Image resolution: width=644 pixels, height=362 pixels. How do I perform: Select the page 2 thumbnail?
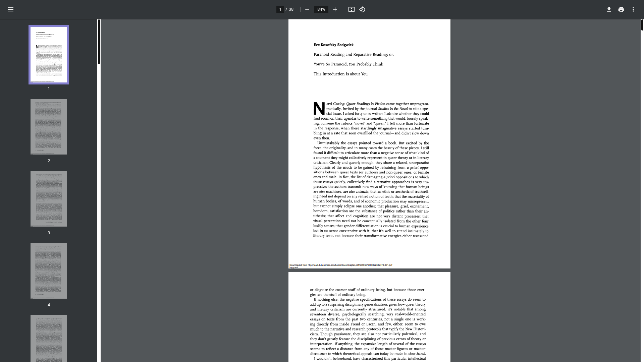tap(49, 127)
